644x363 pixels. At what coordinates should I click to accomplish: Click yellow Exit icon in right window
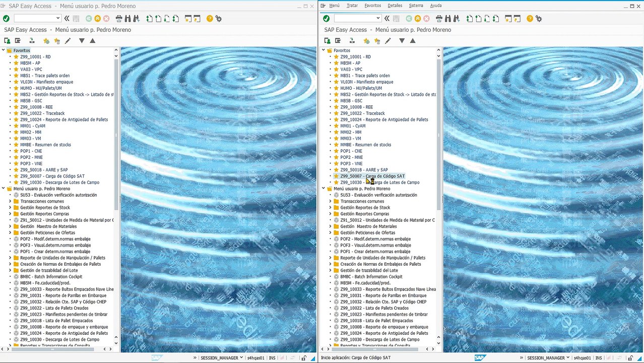[417, 19]
